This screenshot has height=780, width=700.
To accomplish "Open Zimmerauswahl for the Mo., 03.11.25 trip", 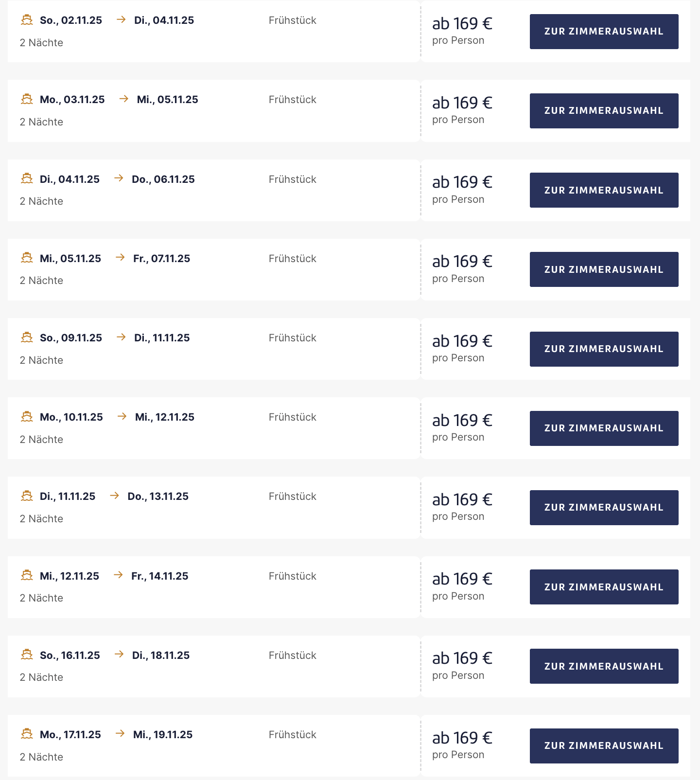I will 604,111.
